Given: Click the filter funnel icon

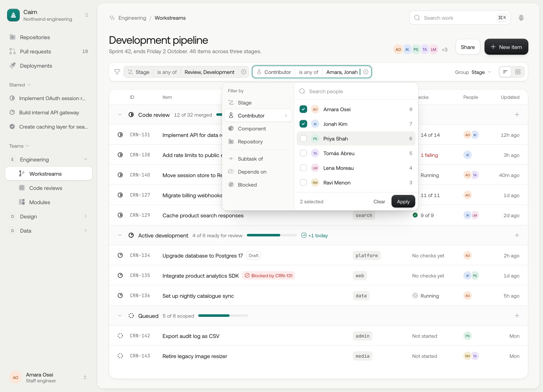Looking at the screenshot, I should tap(117, 72).
